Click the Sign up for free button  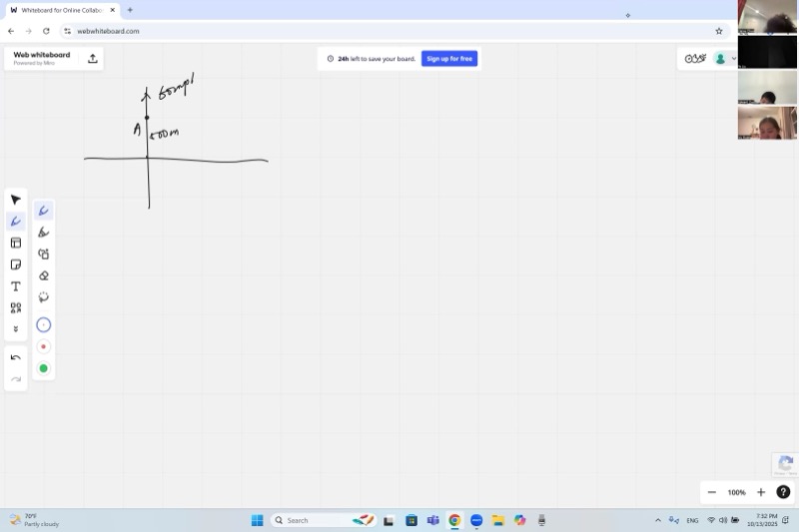448,59
